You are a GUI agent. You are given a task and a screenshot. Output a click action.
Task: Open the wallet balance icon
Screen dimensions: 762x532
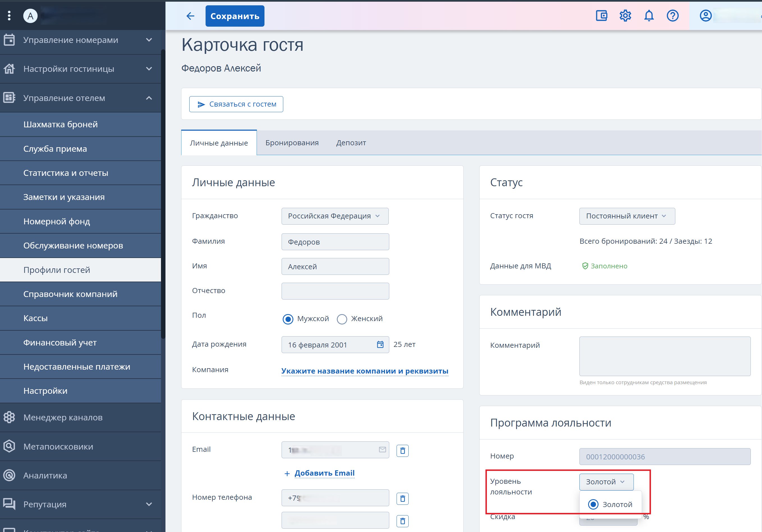pyautogui.click(x=601, y=16)
